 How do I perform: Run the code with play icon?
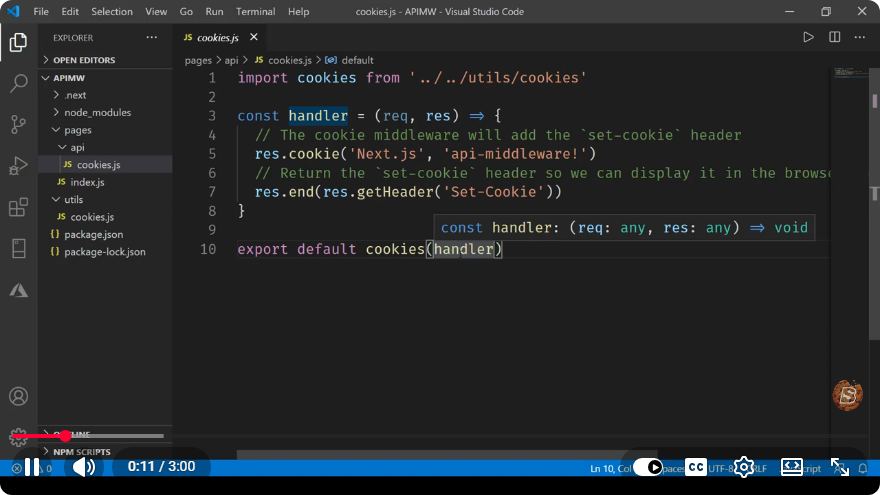pyautogui.click(x=808, y=37)
